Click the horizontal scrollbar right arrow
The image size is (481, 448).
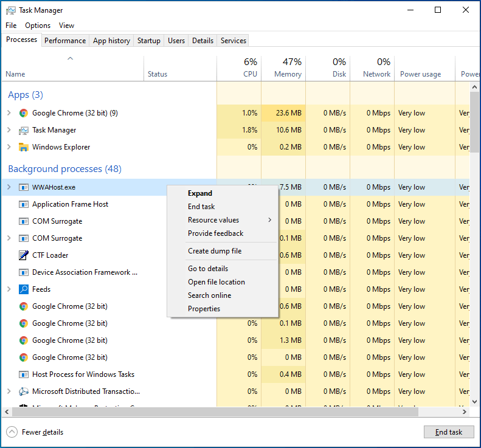pos(464,412)
